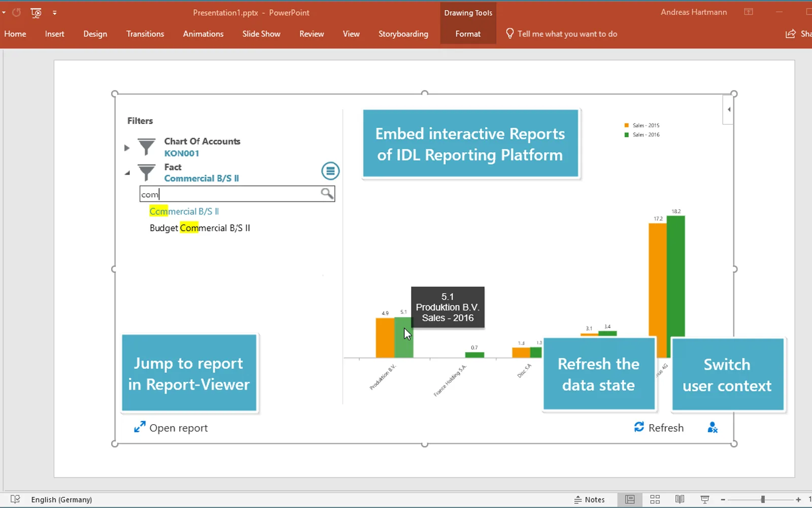Select the View tab
This screenshot has height=508, width=812.
(x=351, y=34)
